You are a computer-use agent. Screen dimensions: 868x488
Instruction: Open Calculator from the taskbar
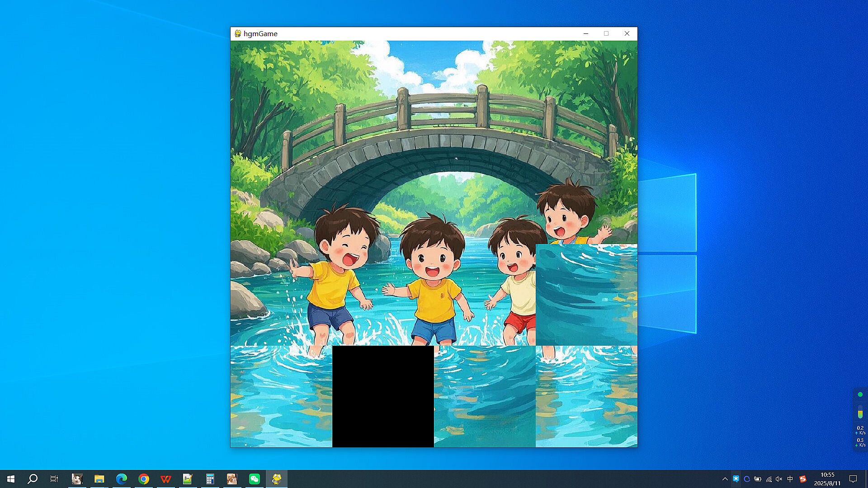click(x=210, y=479)
